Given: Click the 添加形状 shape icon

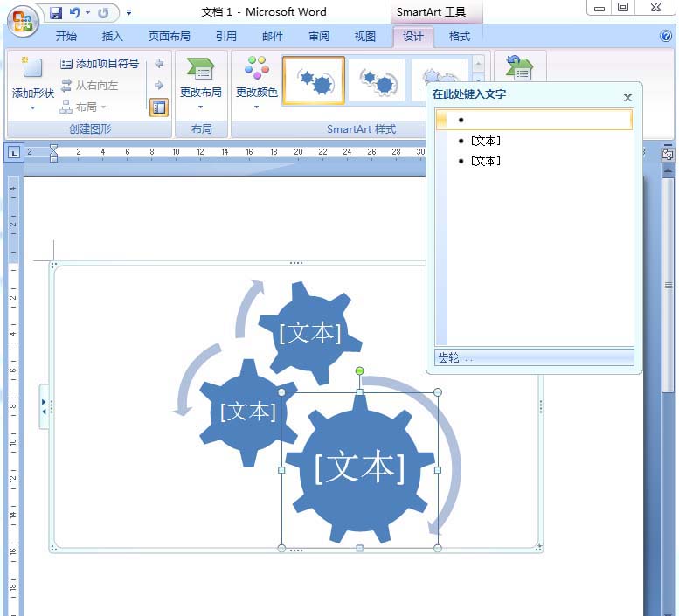Looking at the screenshot, I should tap(32, 68).
